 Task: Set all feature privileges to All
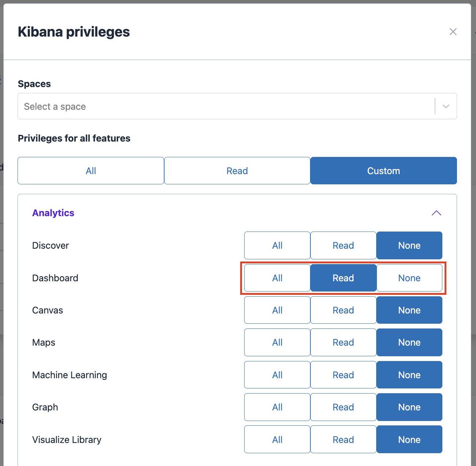click(91, 171)
